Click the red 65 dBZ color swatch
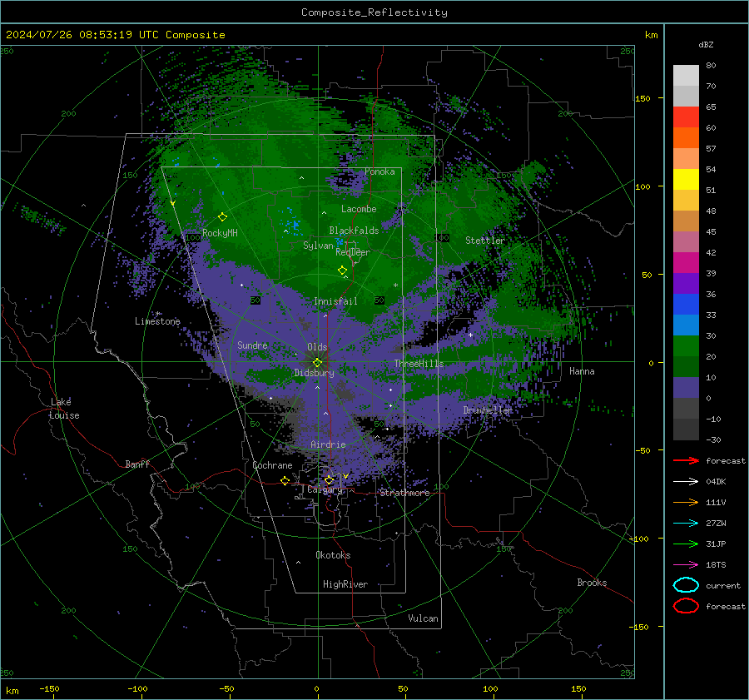Image resolution: width=749 pixels, height=700 pixels. [x=686, y=117]
